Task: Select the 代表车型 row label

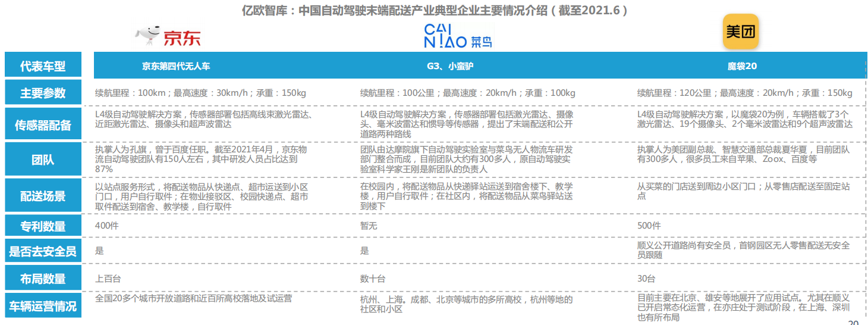Action: 43,65
